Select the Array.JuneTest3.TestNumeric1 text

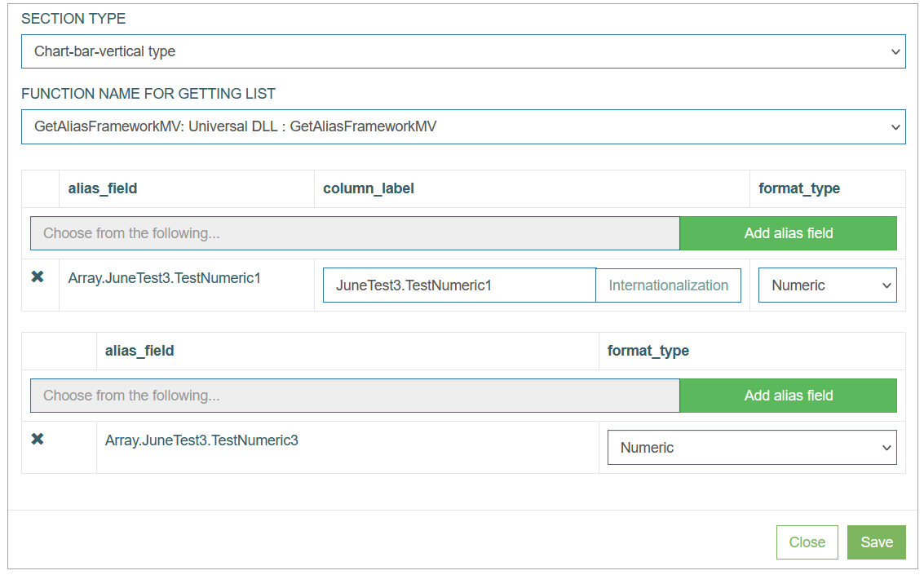pos(165,278)
